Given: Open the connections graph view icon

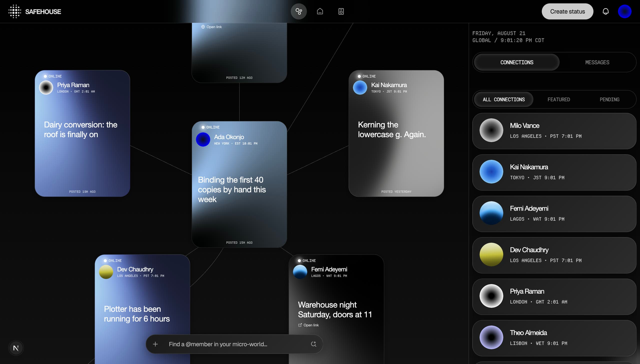Looking at the screenshot, I should click(x=298, y=11).
